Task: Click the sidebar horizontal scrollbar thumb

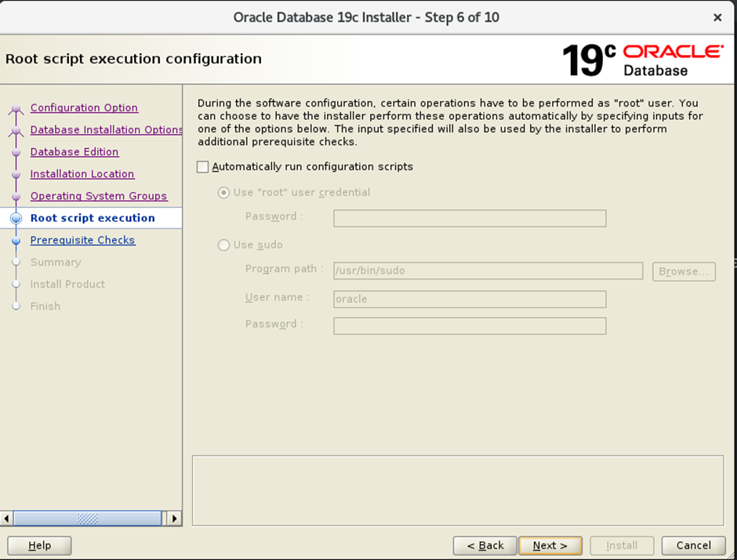Action: click(x=88, y=518)
